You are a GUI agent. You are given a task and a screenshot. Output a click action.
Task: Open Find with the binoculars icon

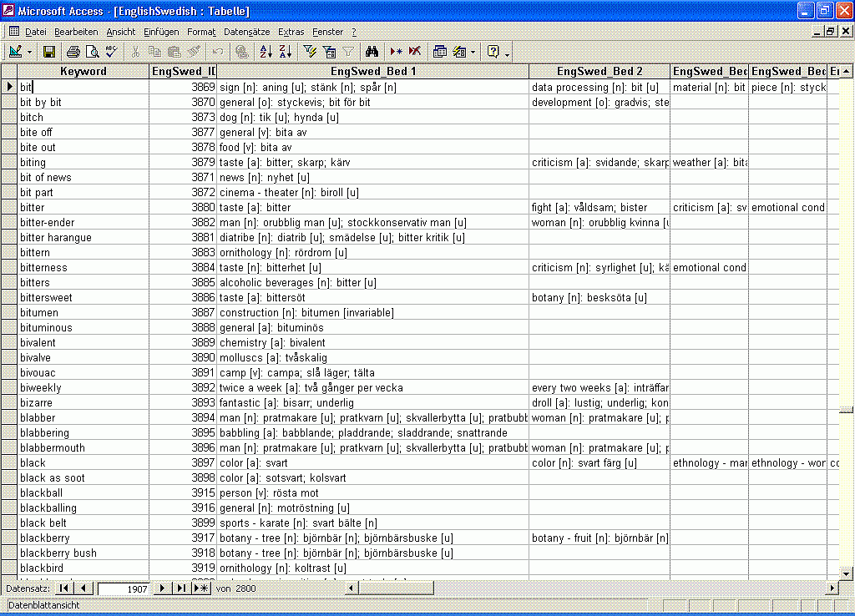(372, 52)
